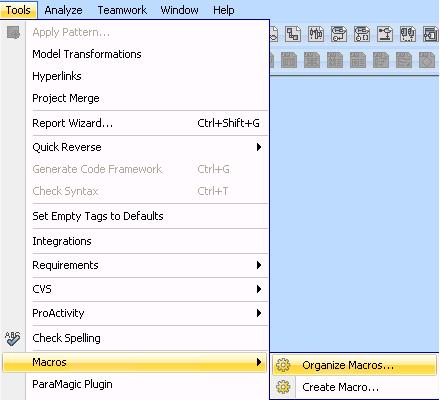The image size is (440, 400).
Task: Open the Help menu
Action: (224, 10)
